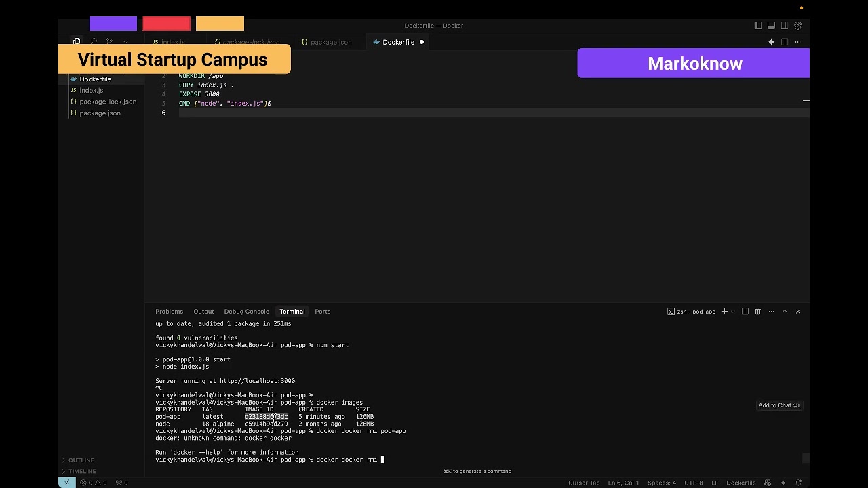Open the terminal panel more actions menu

tap(771, 312)
